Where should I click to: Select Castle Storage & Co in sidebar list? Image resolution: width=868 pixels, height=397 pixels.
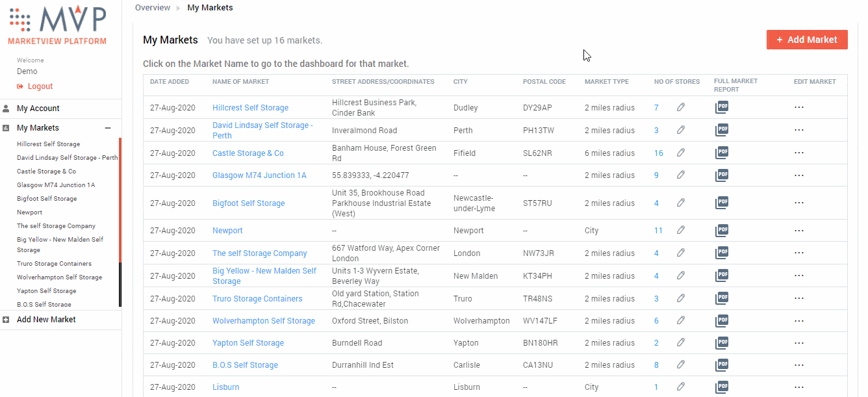point(47,172)
